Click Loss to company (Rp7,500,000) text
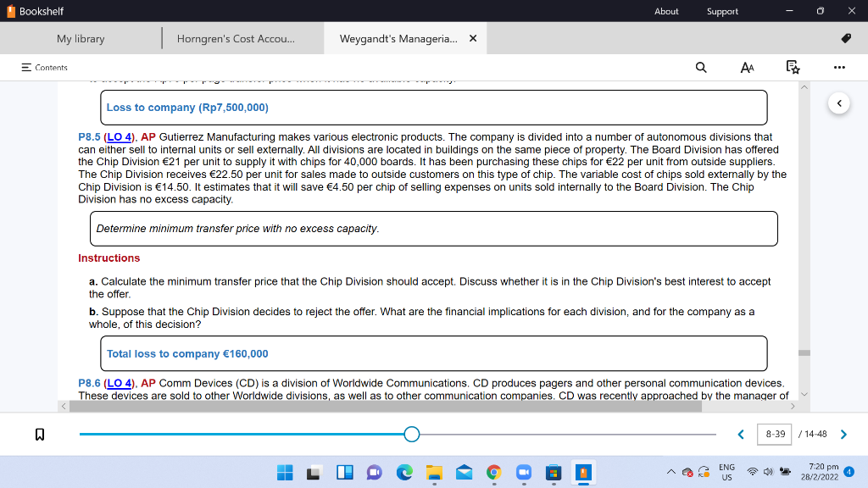868x488 pixels. (x=187, y=108)
